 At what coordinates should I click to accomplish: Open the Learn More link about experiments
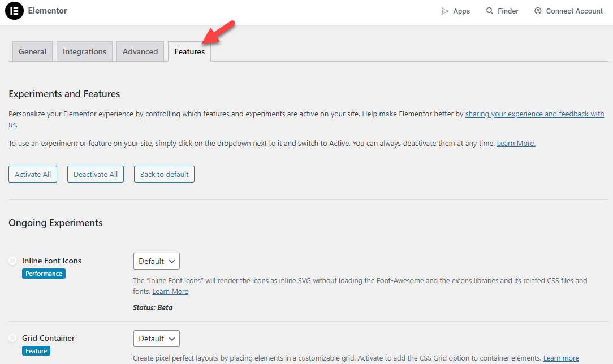pyautogui.click(x=516, y=144)
